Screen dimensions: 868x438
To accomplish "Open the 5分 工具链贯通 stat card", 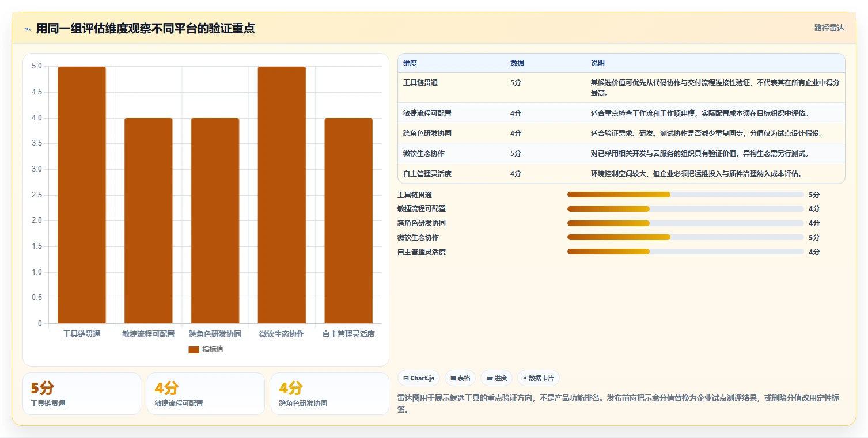I will click(x=82, y=394).
